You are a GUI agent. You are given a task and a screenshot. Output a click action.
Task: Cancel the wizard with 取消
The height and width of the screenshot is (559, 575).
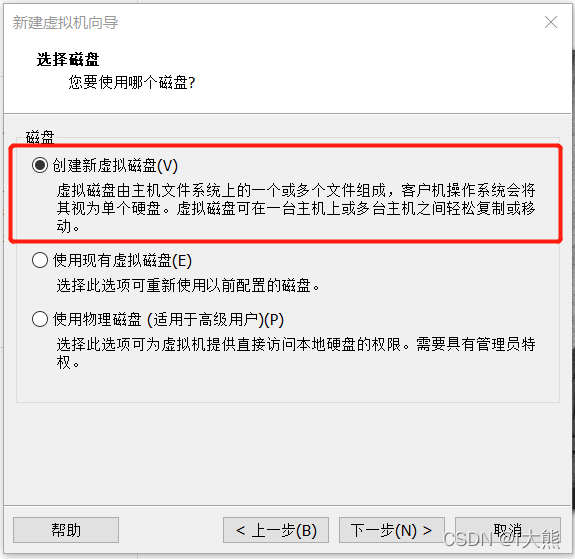pyautogui.click(x=508, y=530)
